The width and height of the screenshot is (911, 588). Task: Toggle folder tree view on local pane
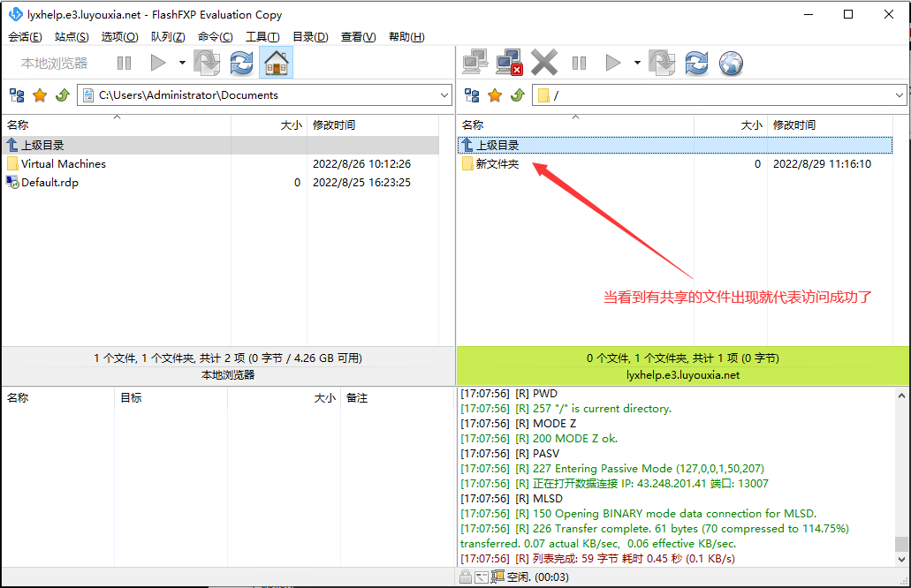[x=16, y=94]
